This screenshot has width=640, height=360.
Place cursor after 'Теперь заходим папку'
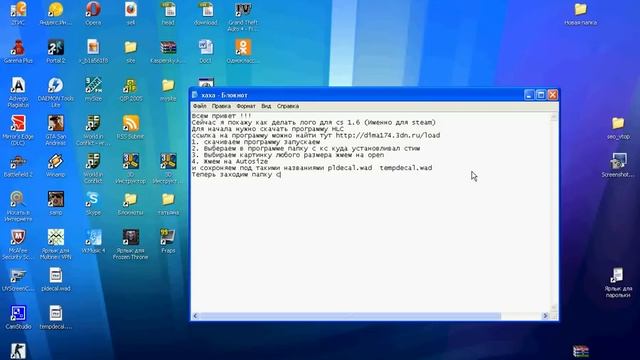pyautogui.click(x=273, y=175)
